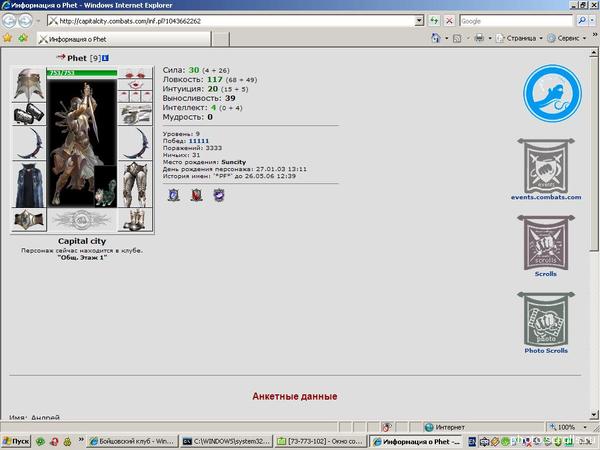This screenshot has height=450, width=600.
Task: Click the Пуск start button
Action: [x=16, y=441]
